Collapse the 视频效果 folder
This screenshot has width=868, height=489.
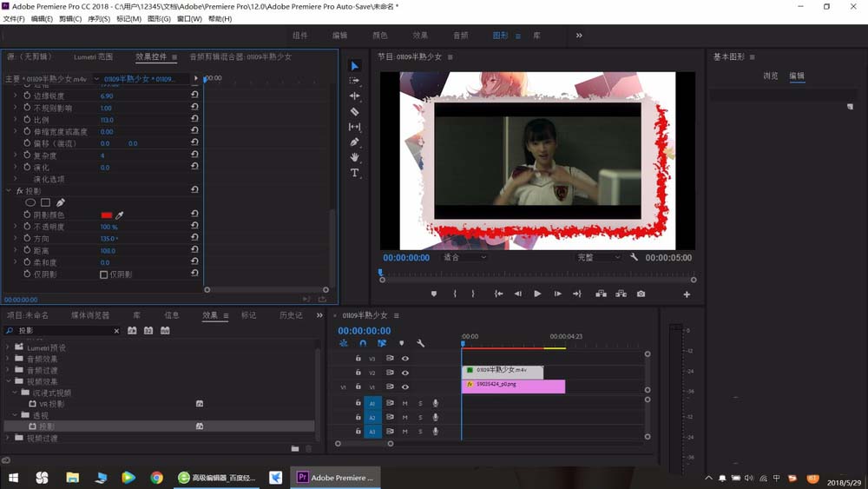click(x=9, y=381)
